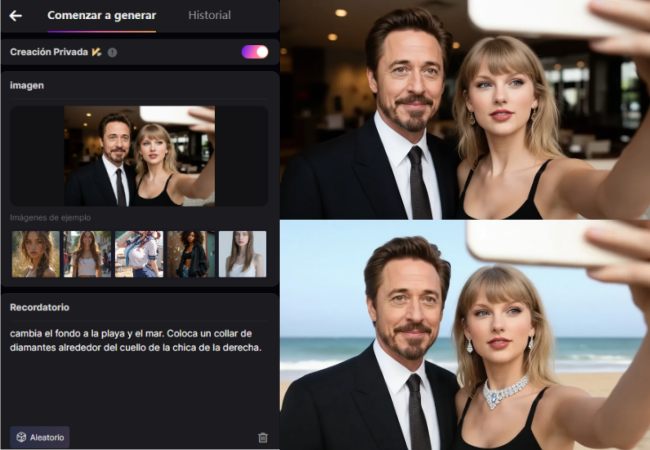This screenshot has width=650, height=450.
Task: Click the crown icon beside Creación Privada
Action: pyautogui.click(x=97, y=52)
